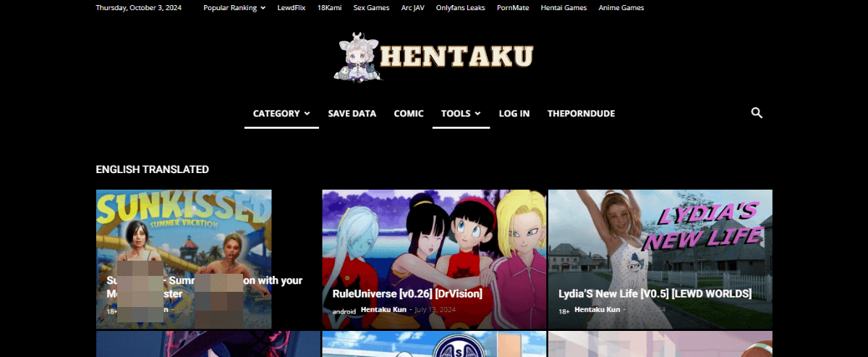
Task: Expand the CATEGORY menu
Action: pyautogui.click(x=281, y=114)
